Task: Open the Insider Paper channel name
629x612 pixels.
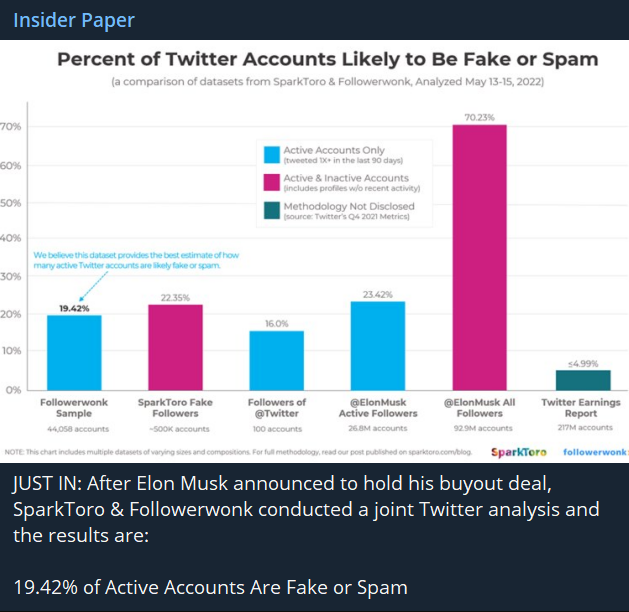Action: pyautogui.click(x=74, y=20)
